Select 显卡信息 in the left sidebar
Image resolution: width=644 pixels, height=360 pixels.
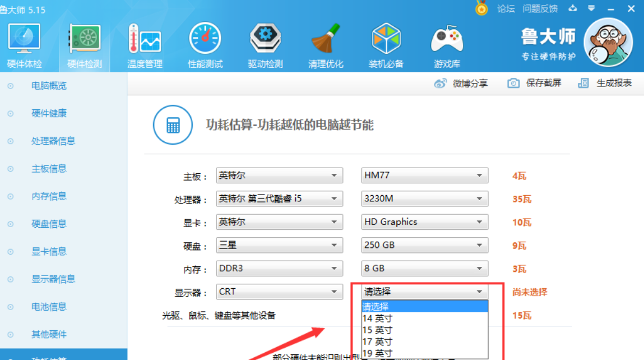pos(49,251)
